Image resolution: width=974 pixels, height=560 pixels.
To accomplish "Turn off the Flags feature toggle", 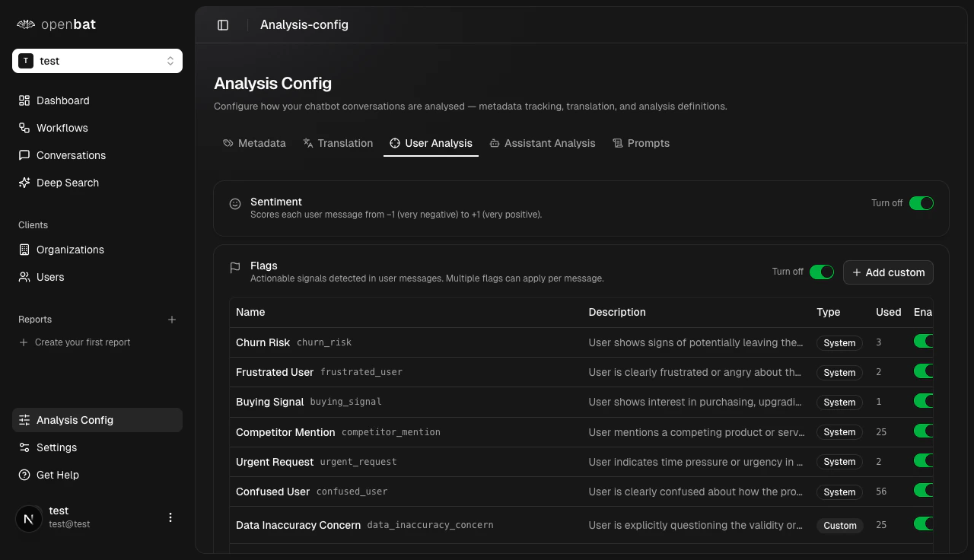I will 822,271.
